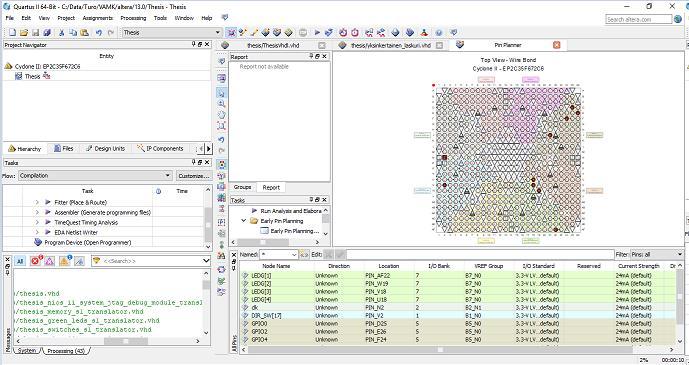Open the Assignments menu
Screen dimensions: 689x365
[98, 18]
